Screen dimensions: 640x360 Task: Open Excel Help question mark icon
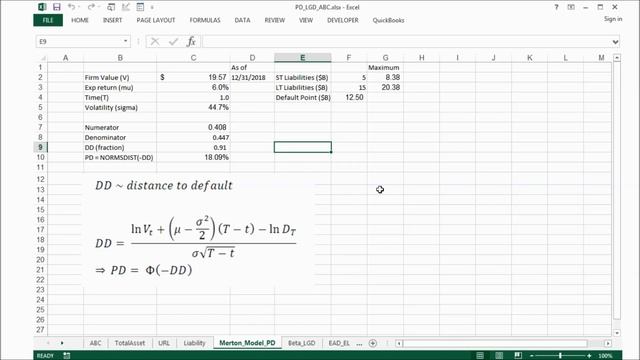point(556,7)
